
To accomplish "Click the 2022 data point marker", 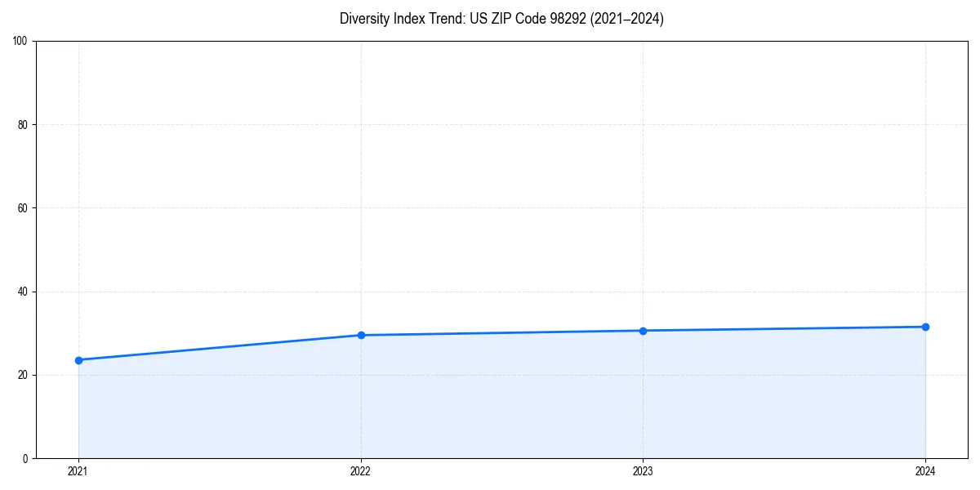I will pos(361,335).
